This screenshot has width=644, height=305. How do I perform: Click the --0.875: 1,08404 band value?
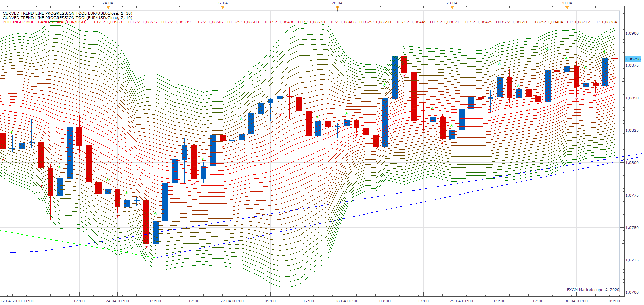pos(547,22)
